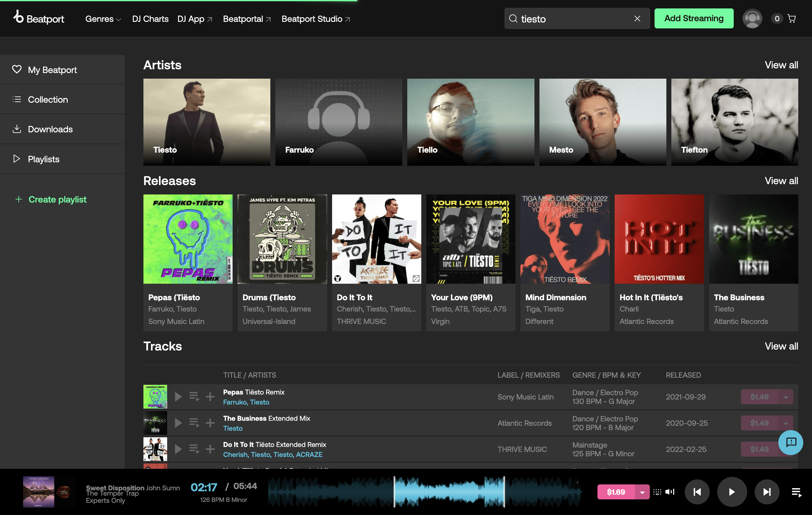Open the Mind Dimension release cover
Image resolution: width=812 pixels, height=515 pixels.
[x=565, y=239]
